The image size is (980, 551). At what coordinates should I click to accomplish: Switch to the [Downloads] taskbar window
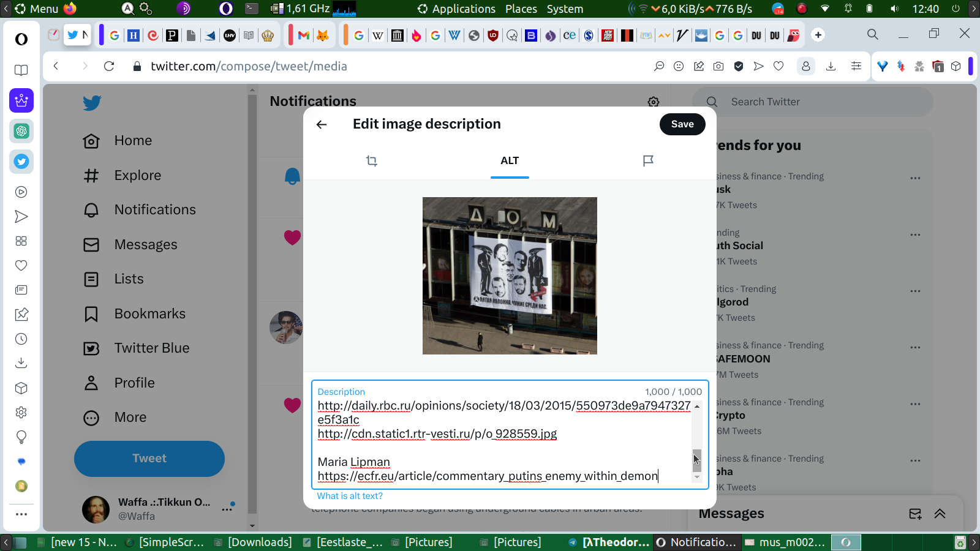(252, 542)
